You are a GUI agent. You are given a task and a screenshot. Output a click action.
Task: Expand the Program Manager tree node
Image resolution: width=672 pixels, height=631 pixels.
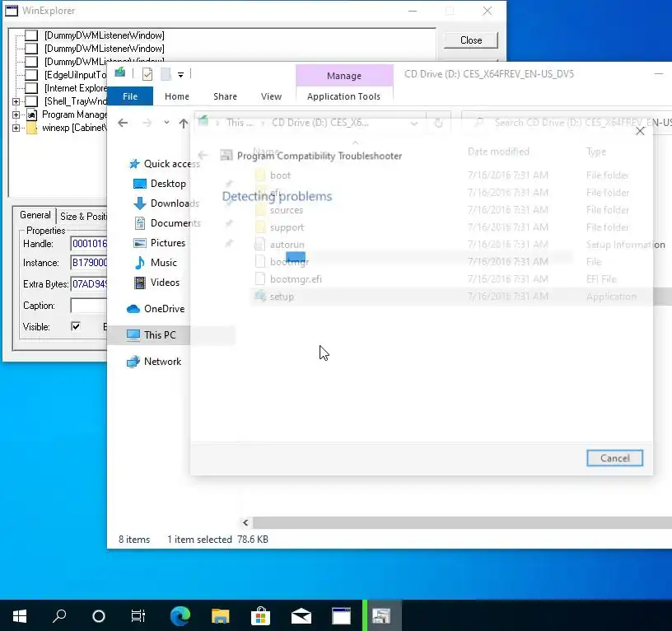coord(16,115)
